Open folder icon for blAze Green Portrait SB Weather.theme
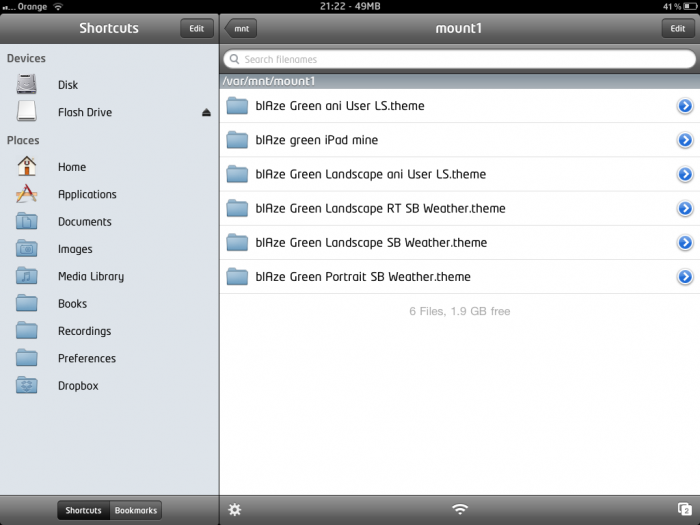The image size is (700, 525). [x=237, y=276]
